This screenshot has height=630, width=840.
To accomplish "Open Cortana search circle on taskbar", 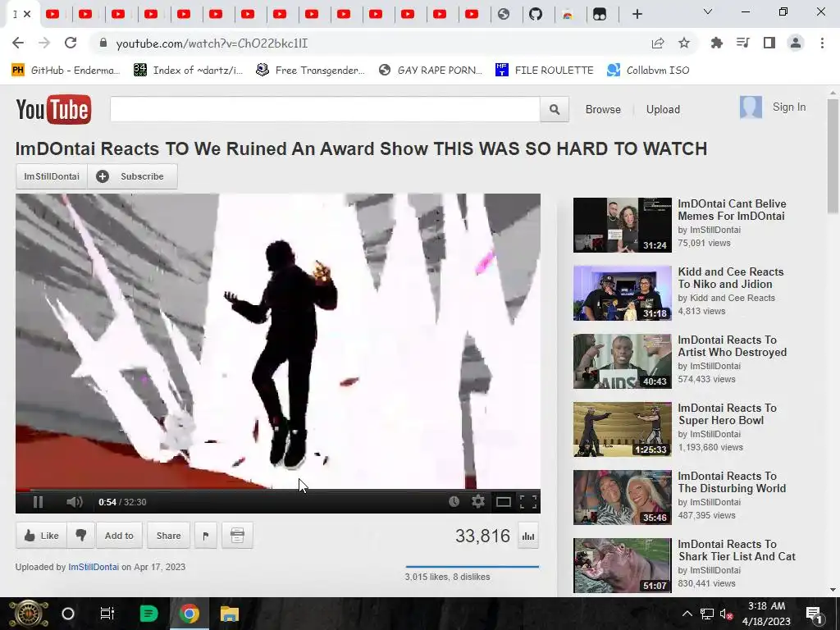I will point(68,614).
